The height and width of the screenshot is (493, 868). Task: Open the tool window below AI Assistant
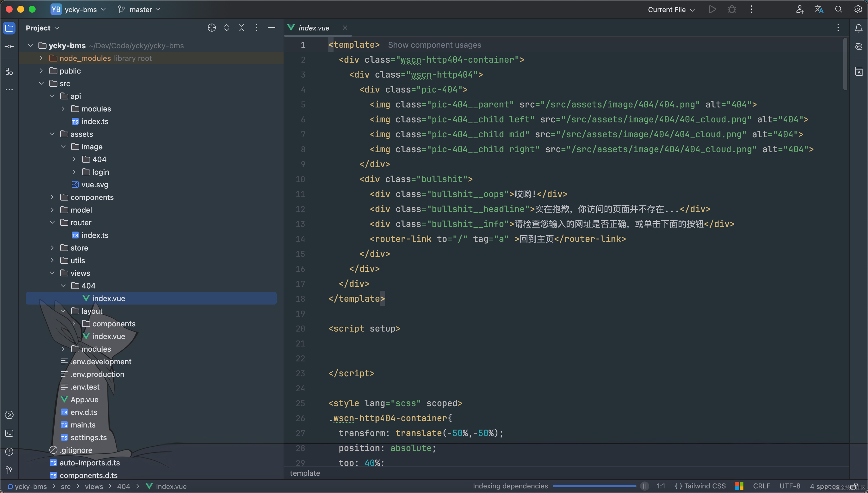pos(859,72)
